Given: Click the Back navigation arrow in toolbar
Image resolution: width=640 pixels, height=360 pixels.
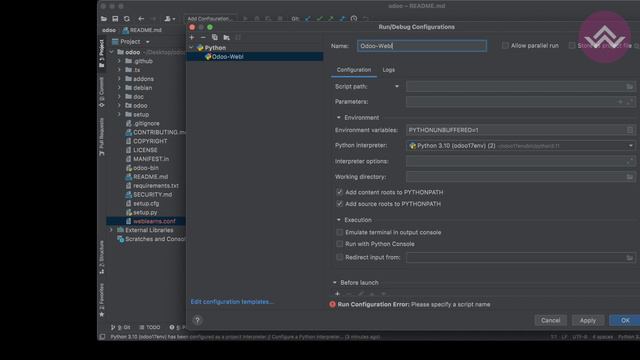Looking at the screenshot, I should point(141,19).
